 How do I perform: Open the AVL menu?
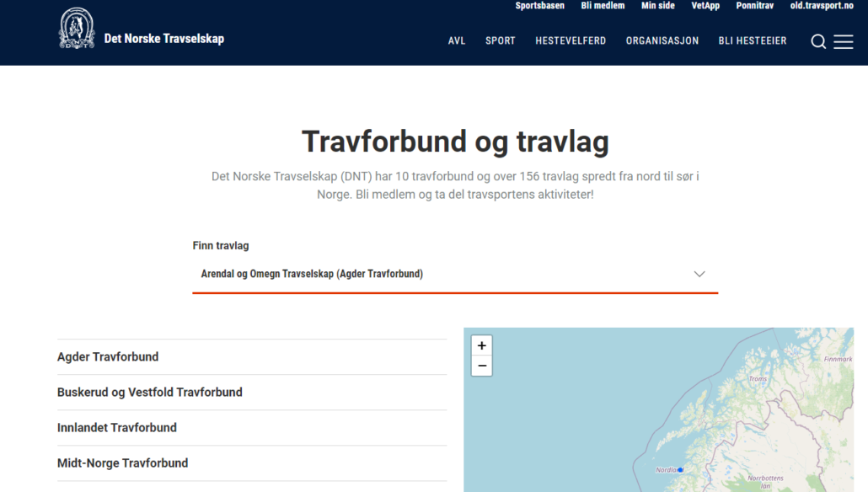click(457, 40)
